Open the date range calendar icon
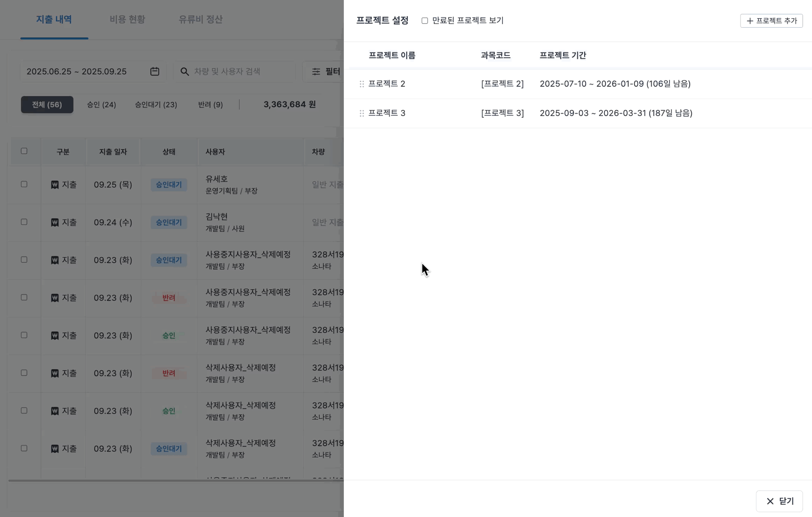Screen dimensions: 812x517 click(x=155, y=71)
